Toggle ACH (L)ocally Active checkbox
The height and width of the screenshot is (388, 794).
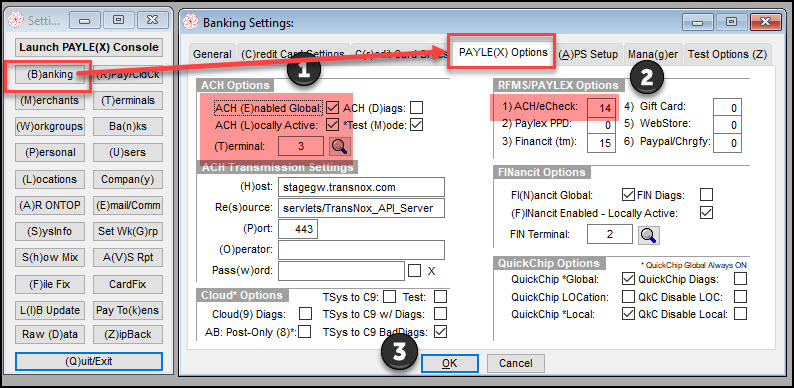[x=332, y=125]
